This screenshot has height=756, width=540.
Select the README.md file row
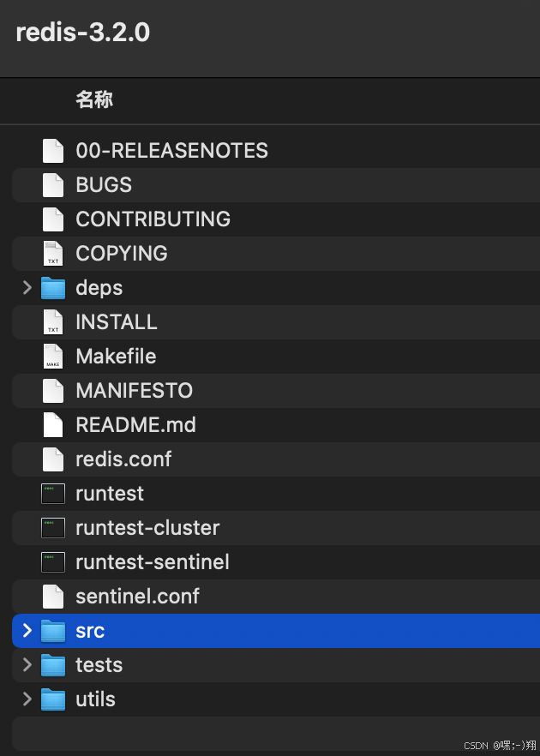(276, 425)
